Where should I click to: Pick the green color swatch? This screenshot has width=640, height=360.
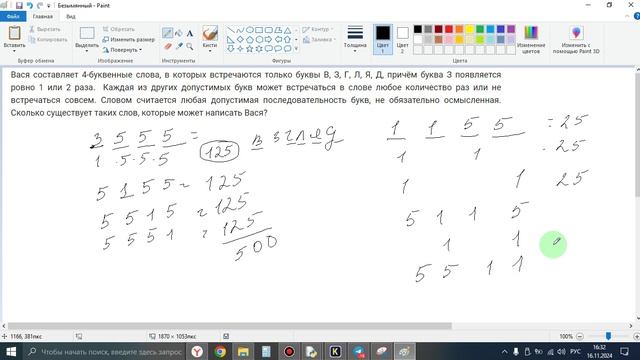coord(480,29)
